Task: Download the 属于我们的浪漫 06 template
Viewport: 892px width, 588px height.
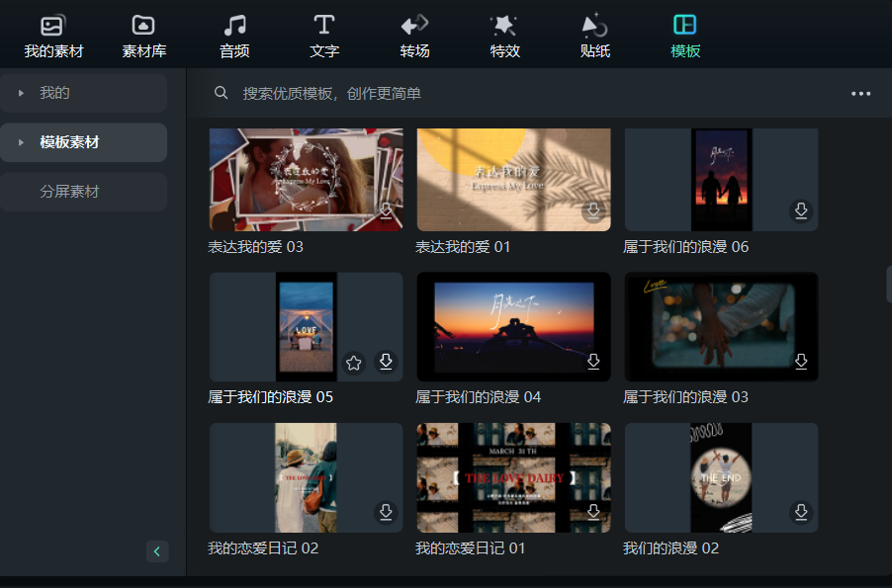Action: (801, 211)
